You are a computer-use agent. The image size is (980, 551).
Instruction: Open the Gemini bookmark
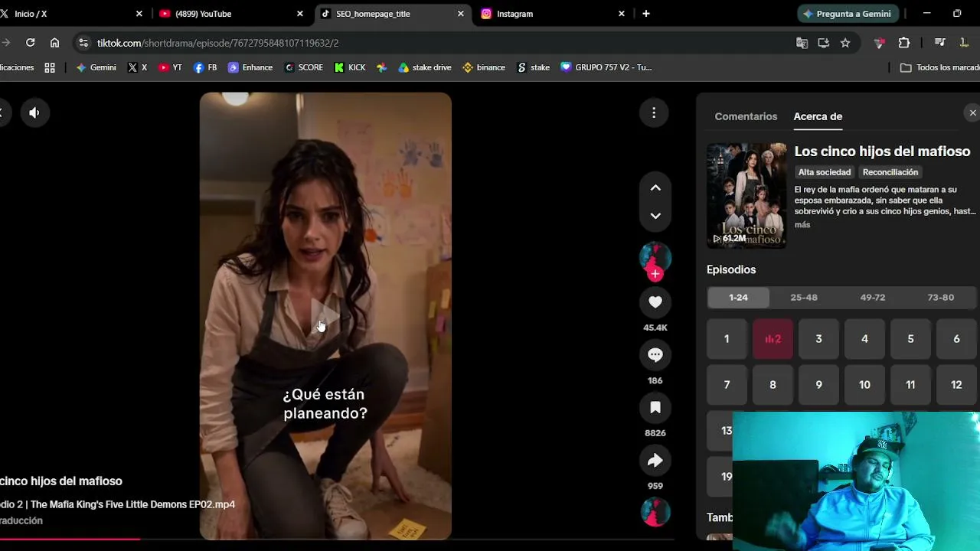point(96,67)
